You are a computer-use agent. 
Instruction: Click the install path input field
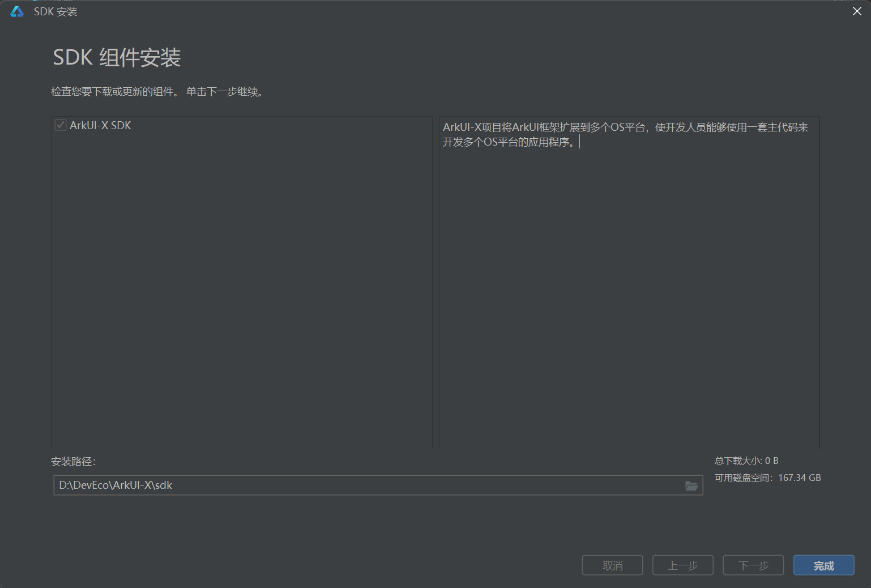point(378,485)
